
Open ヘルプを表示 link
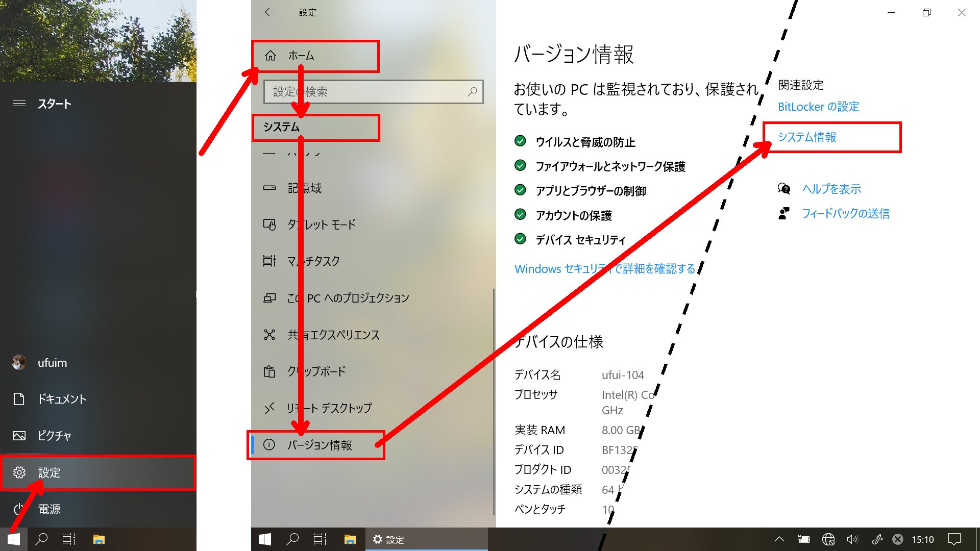(831, 189)
